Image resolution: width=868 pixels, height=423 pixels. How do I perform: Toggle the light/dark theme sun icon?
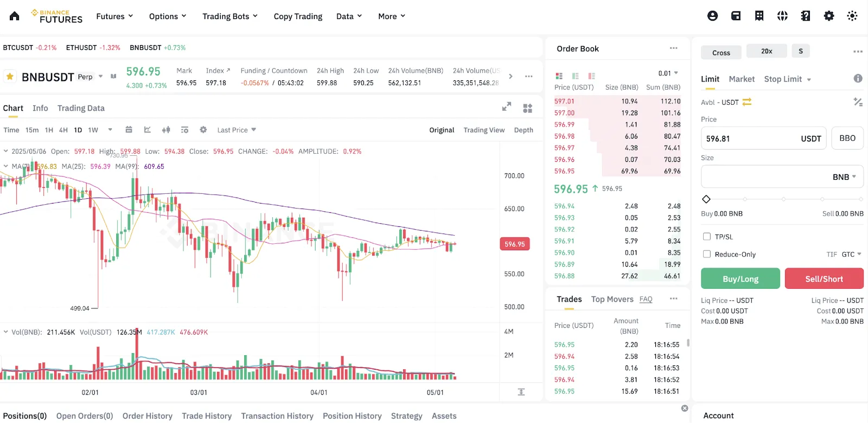[x=852, y=16]
